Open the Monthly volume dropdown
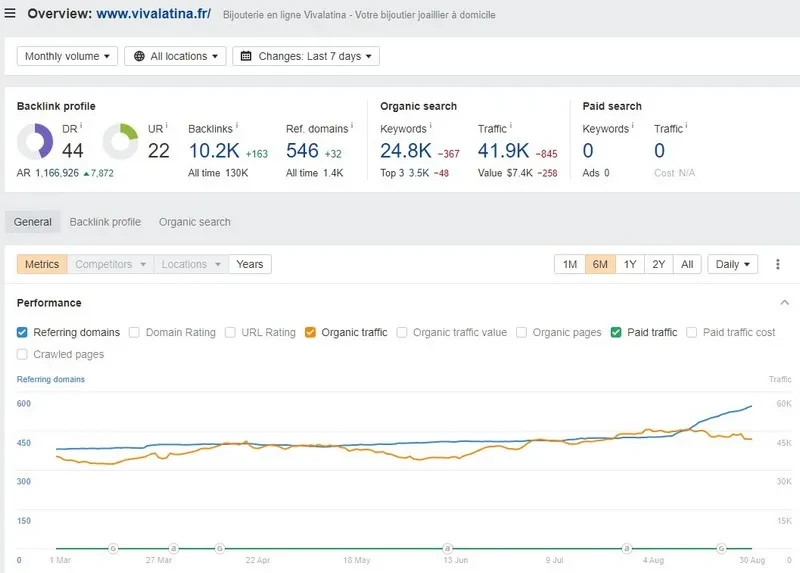Viewport: 800px width, 573px height. click(67, 56)
